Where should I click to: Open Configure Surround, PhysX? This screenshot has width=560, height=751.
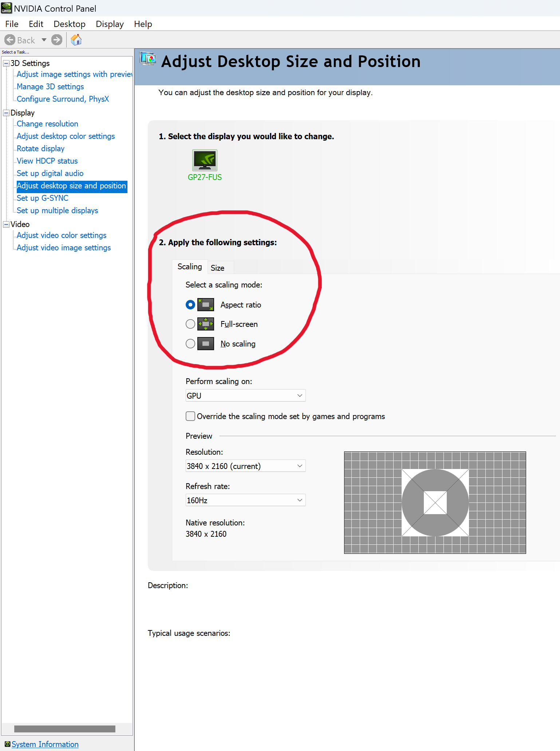tap(63, 99)
